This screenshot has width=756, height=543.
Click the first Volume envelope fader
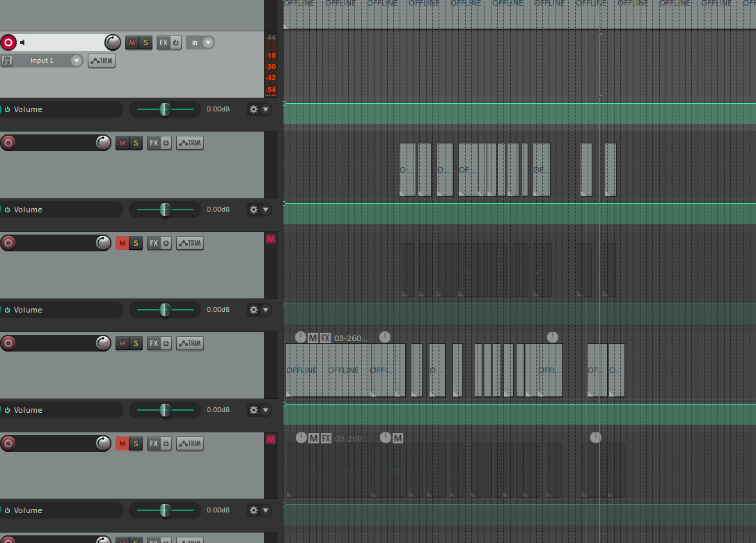pos(165,109)
